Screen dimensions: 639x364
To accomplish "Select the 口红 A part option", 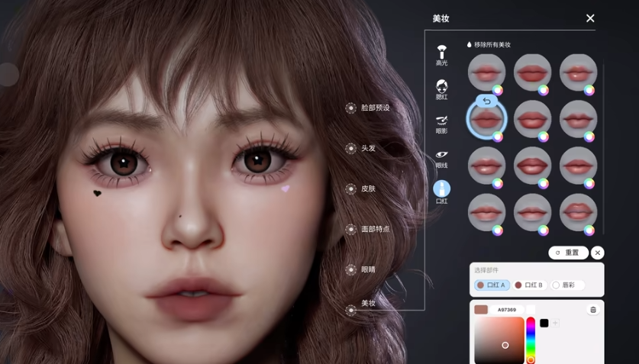I will tap(492, 285).
